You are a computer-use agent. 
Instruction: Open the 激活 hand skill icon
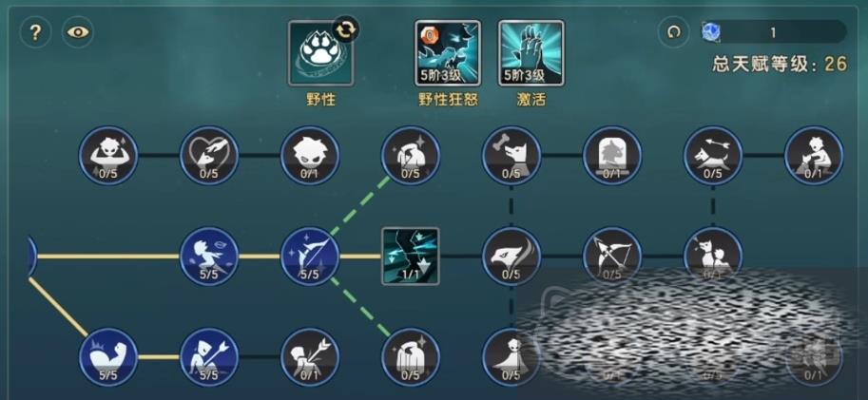pos(530,53)
